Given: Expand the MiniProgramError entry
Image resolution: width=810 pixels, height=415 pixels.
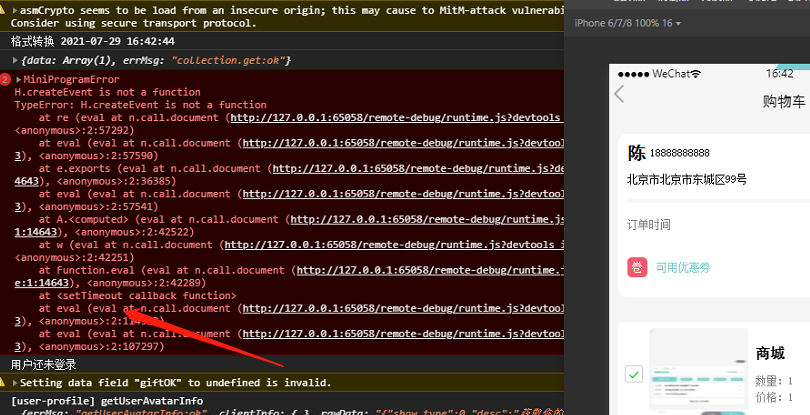Looking at the screenshot, I should coord(19,80).
